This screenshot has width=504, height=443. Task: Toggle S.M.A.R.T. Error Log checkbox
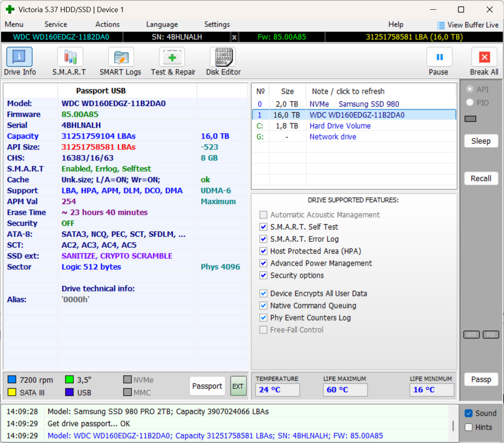point(263,239)
